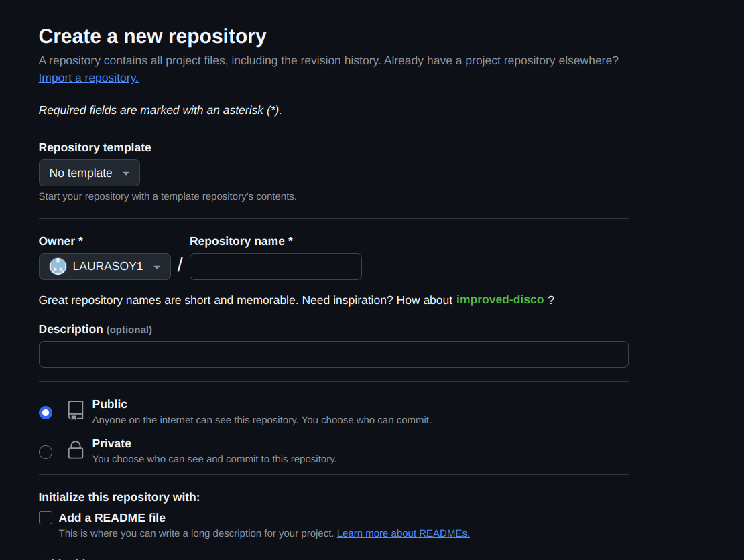This screenshot has height=560, width=744.
Task: Click the padlock icon beside Private option
Action: [x=75, y=450]
